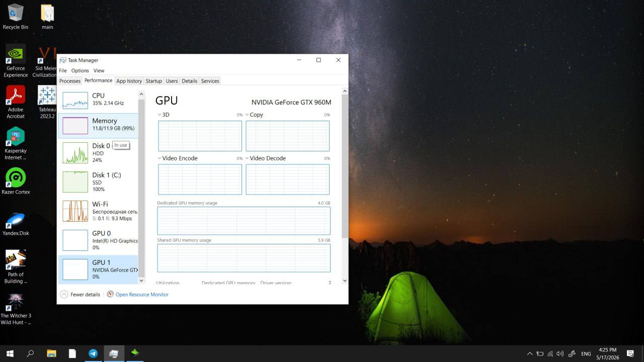Screen dimensions: 644x362
Task: Click the 3D engine usage graph
Action: click(x=200, y=136)
